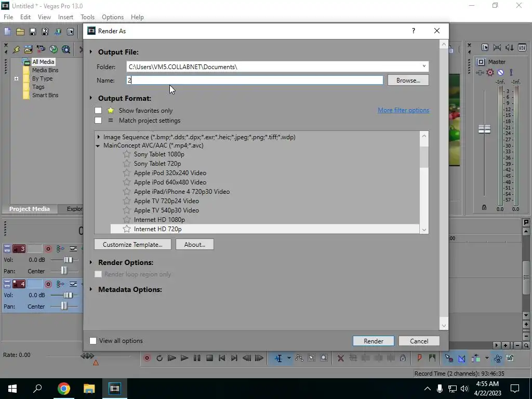Click the Insert Marker icon
This screenshot has width=532, height=399.
pos(419,358)
